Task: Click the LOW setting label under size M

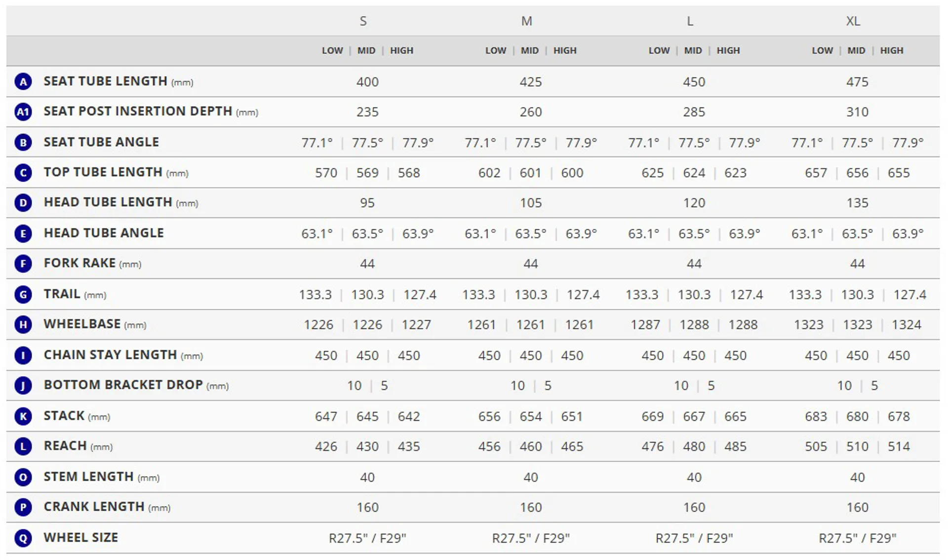Action: tap(495, 51)
